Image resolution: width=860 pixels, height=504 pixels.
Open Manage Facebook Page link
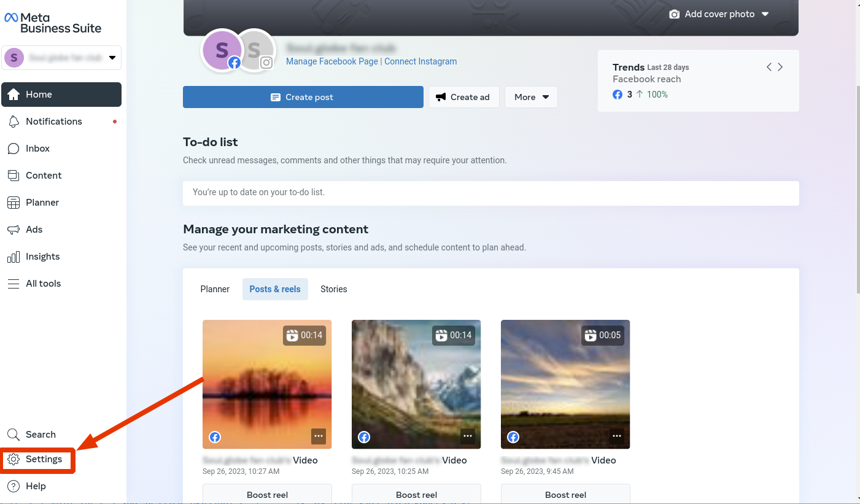click(x=331, y=61)
